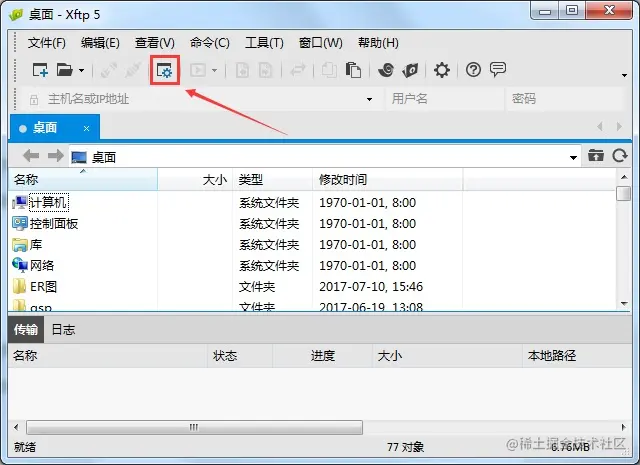The height and width of the screenshot is (465, 640).
Task: Click the transfer pane horizontal scrollbar
Action: click(x=194, y=427)
